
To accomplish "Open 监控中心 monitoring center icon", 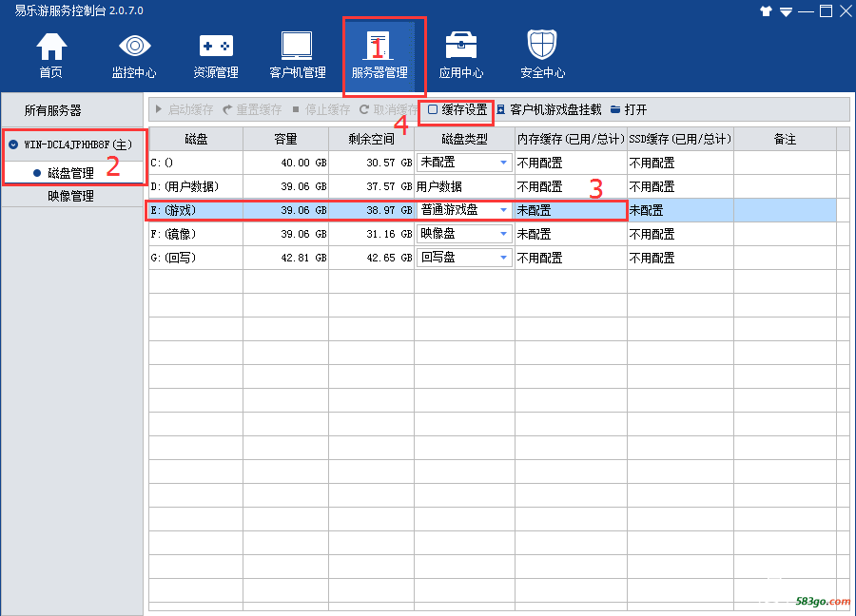I will point(133,54).
